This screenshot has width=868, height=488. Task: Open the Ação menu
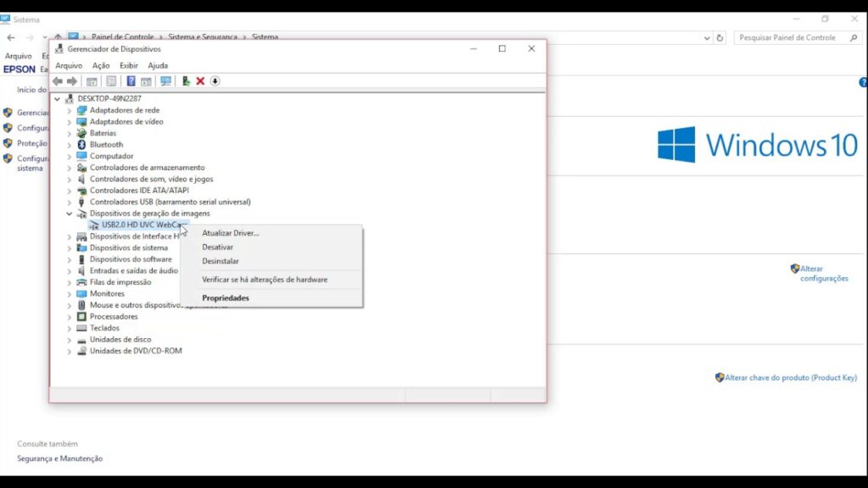pyautogui.click(x=101, y=65)
